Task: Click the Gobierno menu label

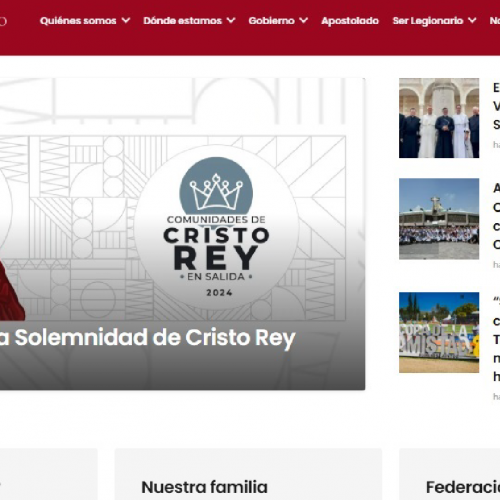Action: pos(271,21)
